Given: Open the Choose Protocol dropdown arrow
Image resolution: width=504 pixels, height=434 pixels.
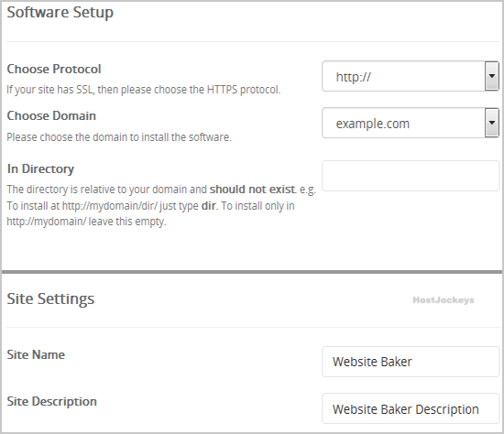Looking at the screenshot, I should coord(491,76).
